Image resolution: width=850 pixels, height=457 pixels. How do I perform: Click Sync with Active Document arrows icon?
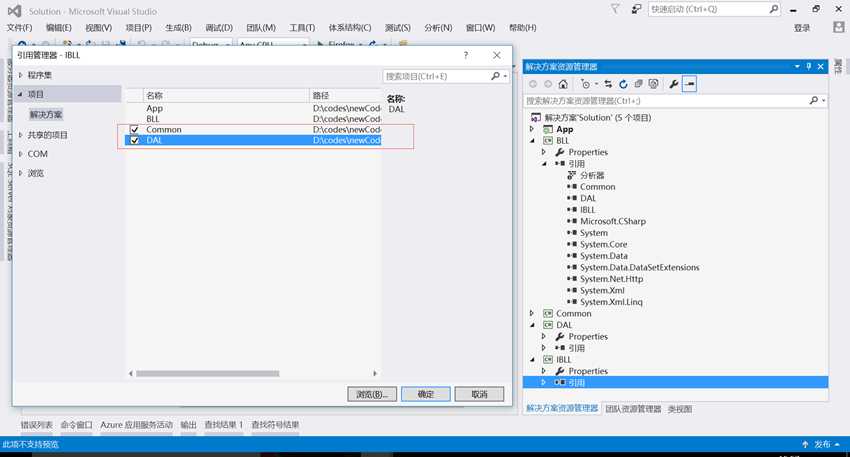(x=608, y=84)
